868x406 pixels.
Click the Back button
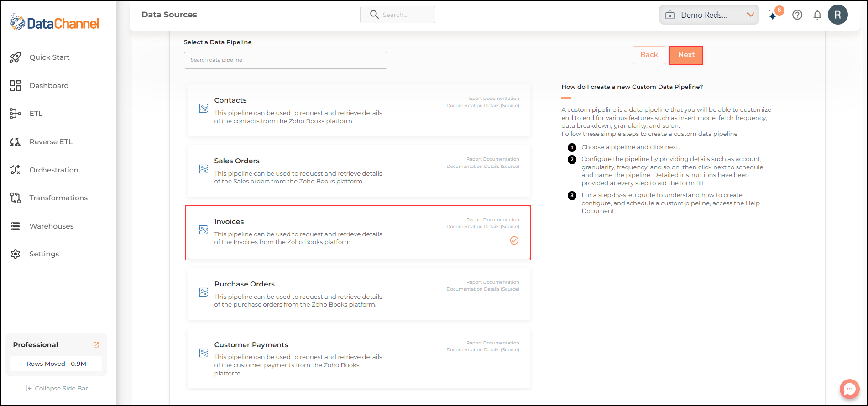click(649, 55)
